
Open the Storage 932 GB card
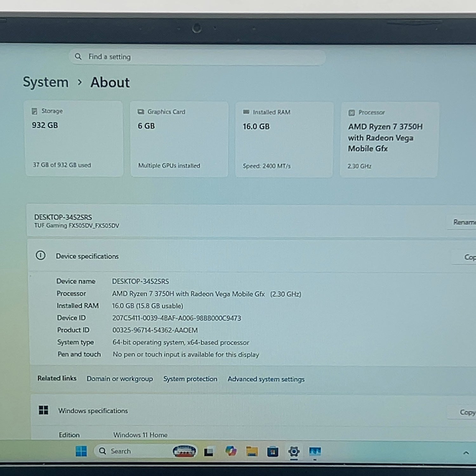point(74,138)
